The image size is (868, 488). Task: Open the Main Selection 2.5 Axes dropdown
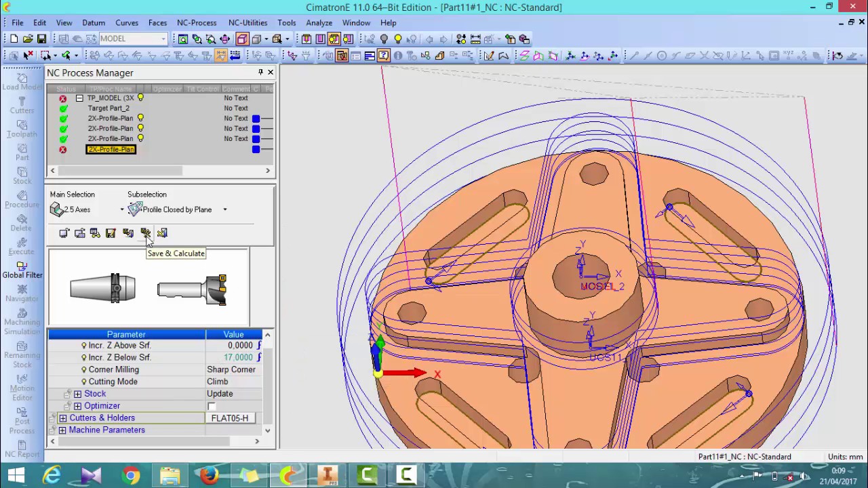coord(122,209)
